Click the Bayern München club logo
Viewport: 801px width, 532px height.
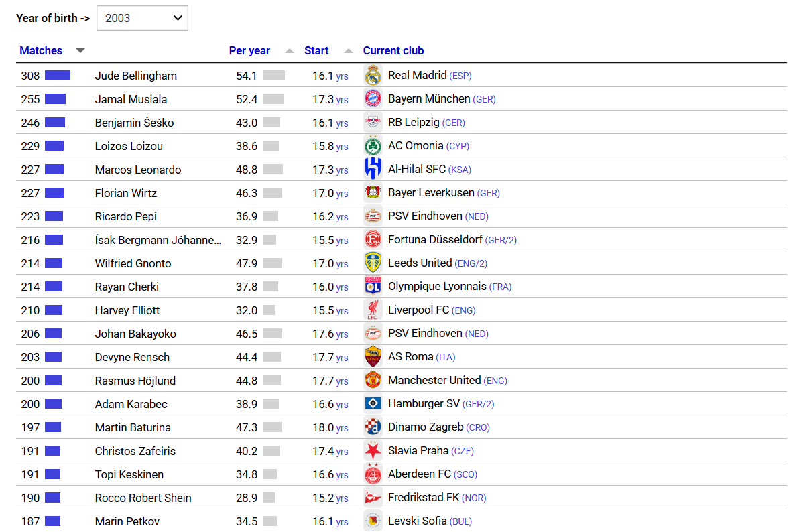click(x=373, y=98)
